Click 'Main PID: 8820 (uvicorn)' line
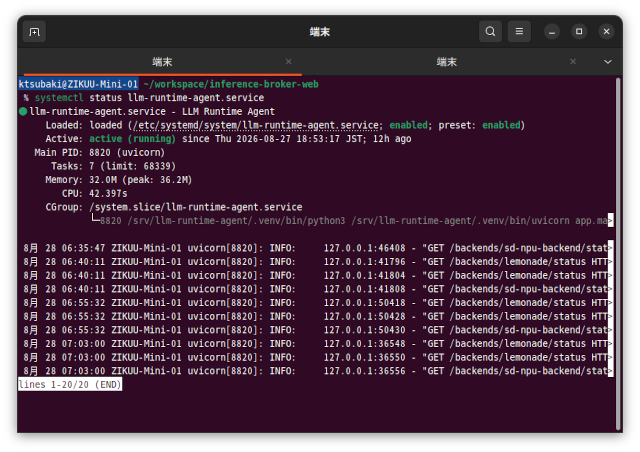Image resolution: width=640 pixels, height=452 pixels. 100,153
